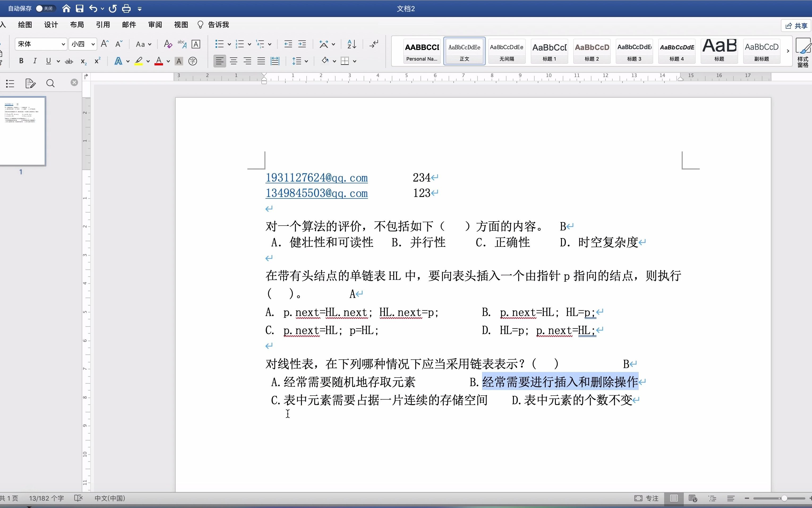
Task: Decrease font size with smaller A icon
Action: (x=119, y=44)
